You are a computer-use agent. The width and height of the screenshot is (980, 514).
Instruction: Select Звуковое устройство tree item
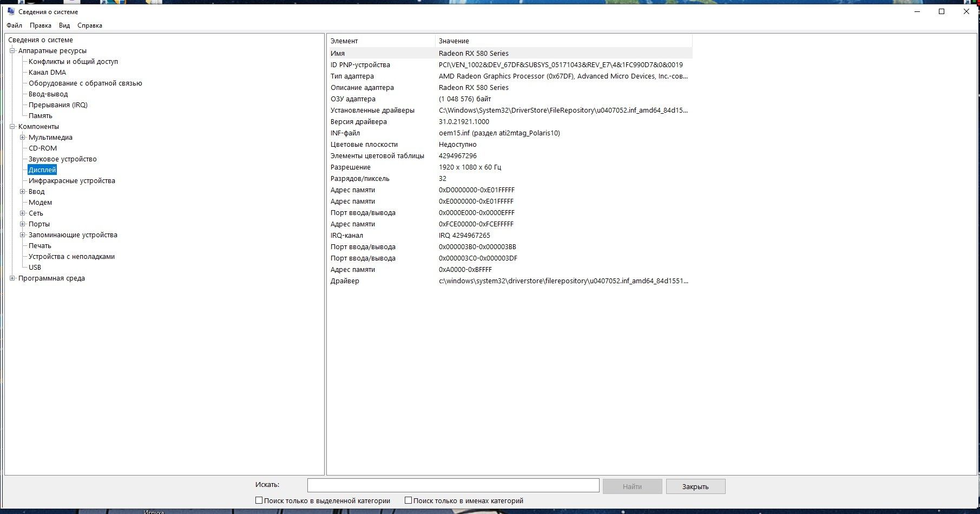point(62,159)
